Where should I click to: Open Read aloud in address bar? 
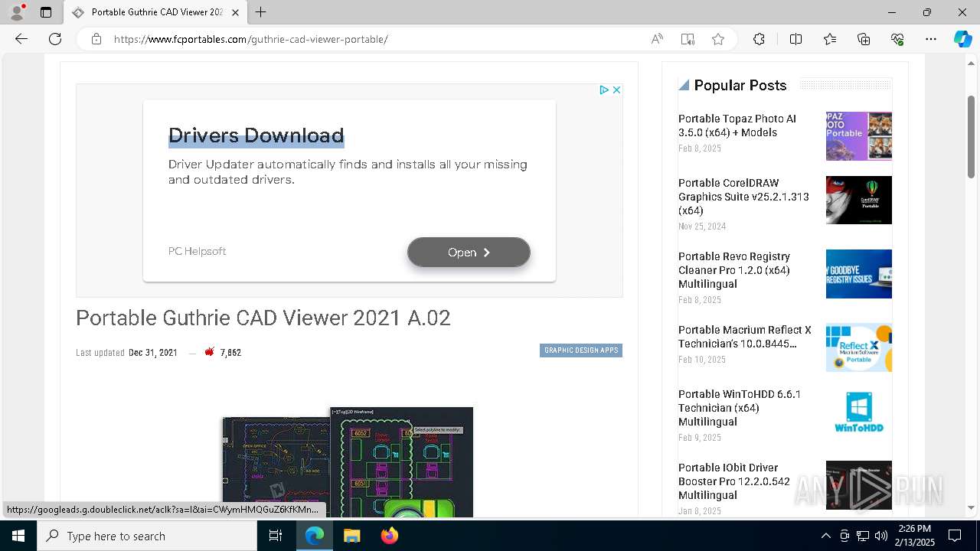point(657,39)
